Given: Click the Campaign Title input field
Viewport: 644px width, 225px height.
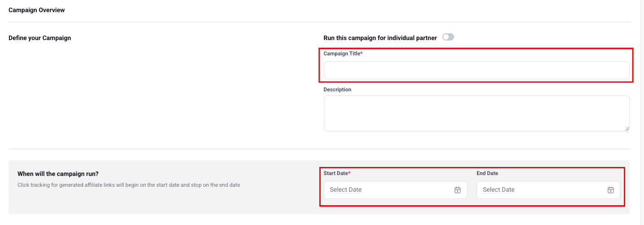Looking at the screenshot, I should coord(476,70).
